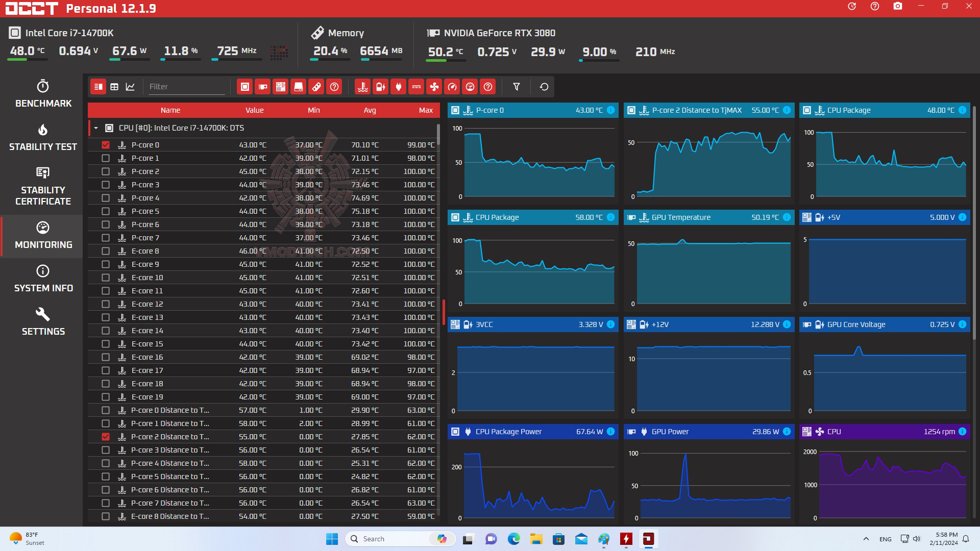
Task: Take a screenshot with the camera icon
Action: click(x=897, y=7)
